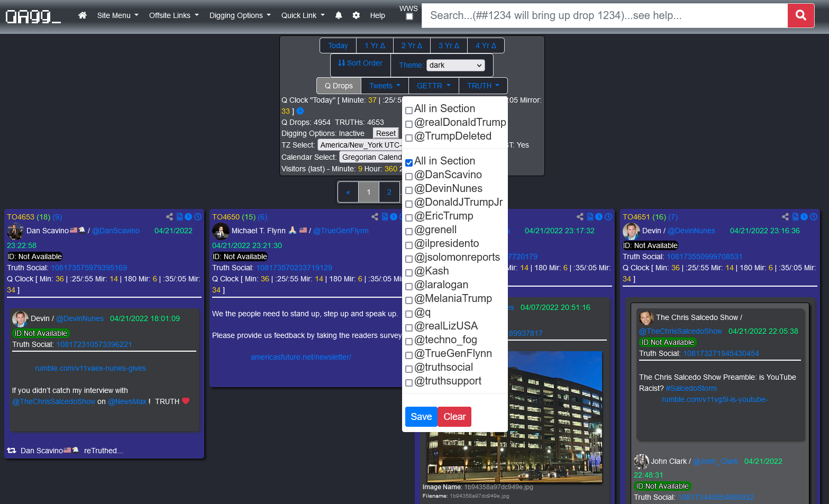Click outline clock icon on TO4653
829x504 pixels.
pyautogui.click(x=198, y=217)
